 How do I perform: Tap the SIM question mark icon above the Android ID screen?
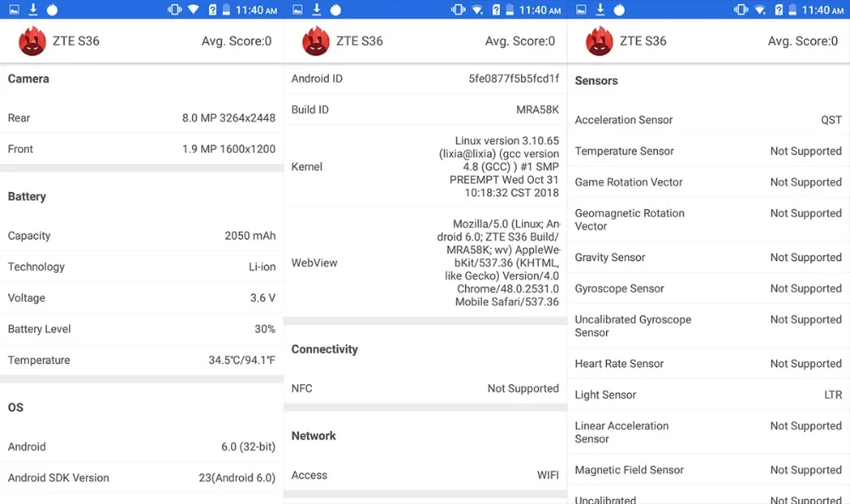tap(496, 9)
